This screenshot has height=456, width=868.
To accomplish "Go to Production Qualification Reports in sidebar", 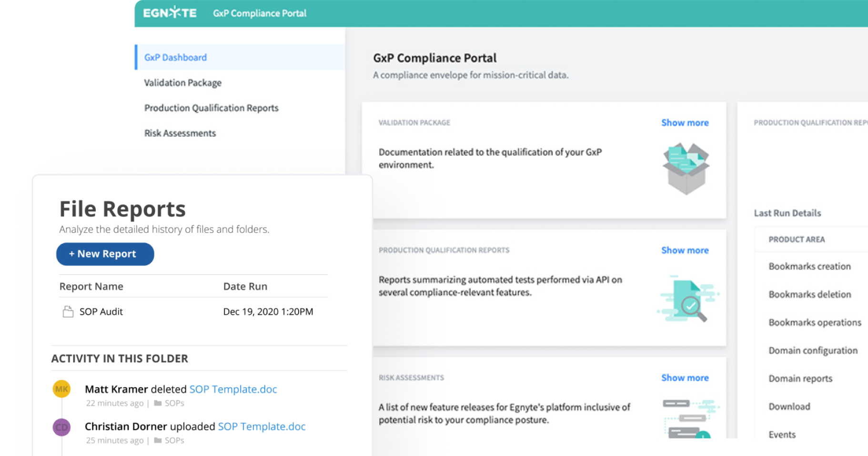I will [211, 108].
